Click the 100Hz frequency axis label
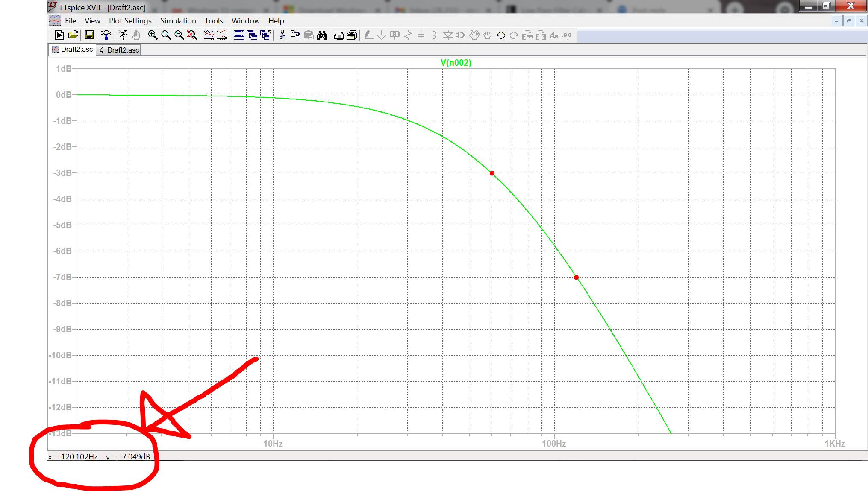The image size is (868, 491). 554,444
